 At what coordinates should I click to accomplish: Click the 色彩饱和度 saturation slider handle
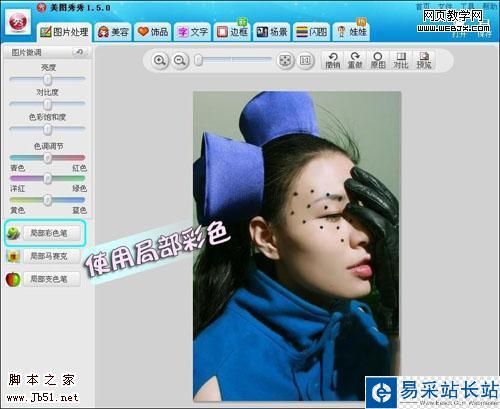[48, 129]
